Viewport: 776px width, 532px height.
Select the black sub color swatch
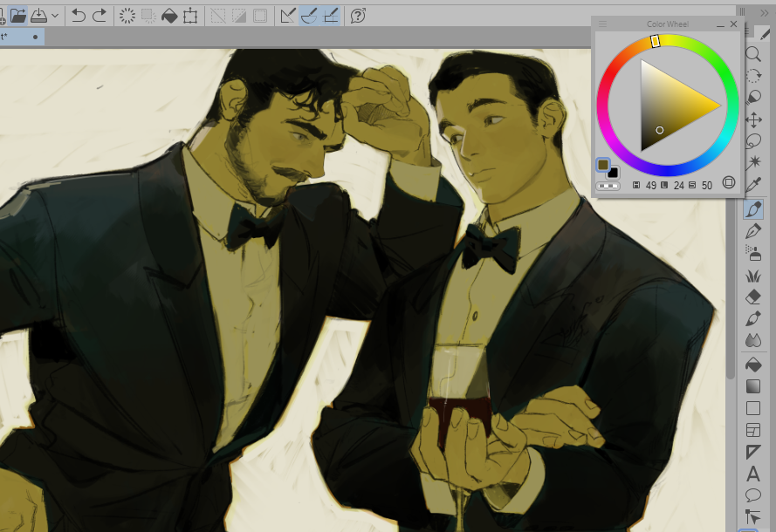point(613,173)
